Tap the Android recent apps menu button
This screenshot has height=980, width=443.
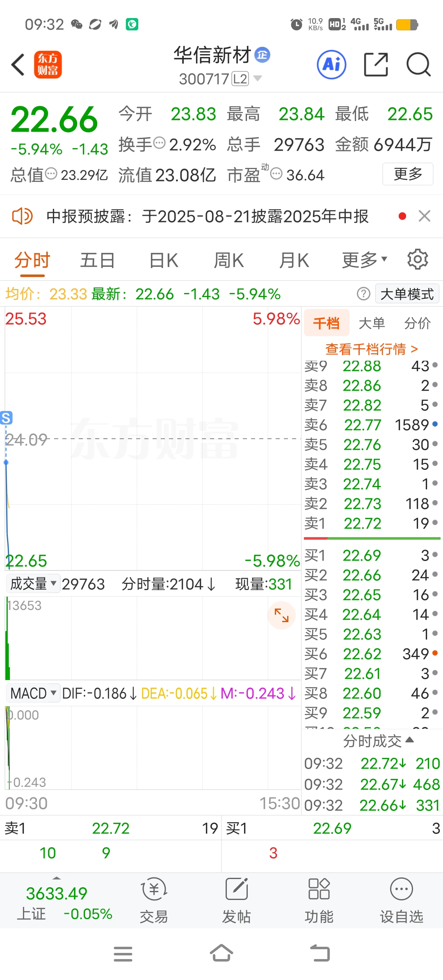click(123, 954)
